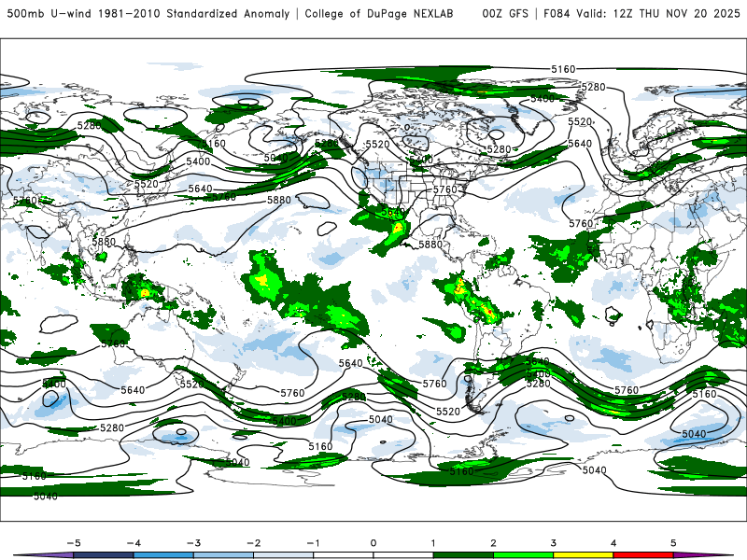This screenshot has width=747, height=560.
Task: Click the '5160' label on the topmost Arctic contour
Action: pyautogui.click(x=564, y=69)
